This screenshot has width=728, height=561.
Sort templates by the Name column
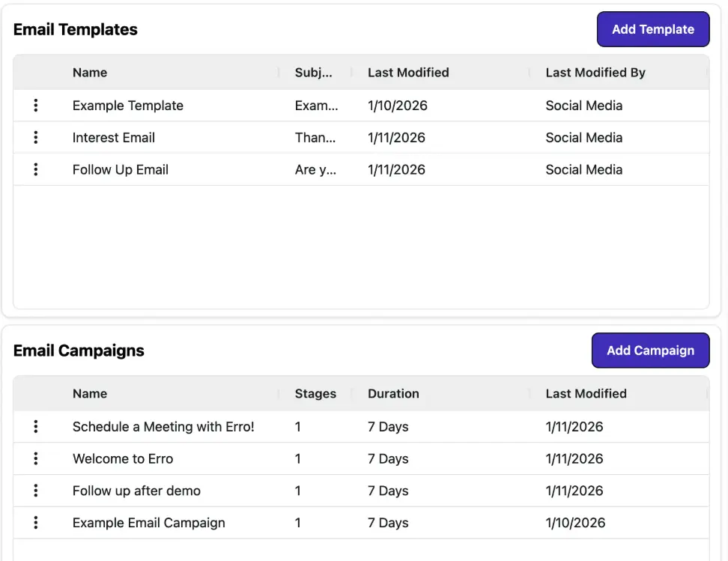tap(89, 72)
